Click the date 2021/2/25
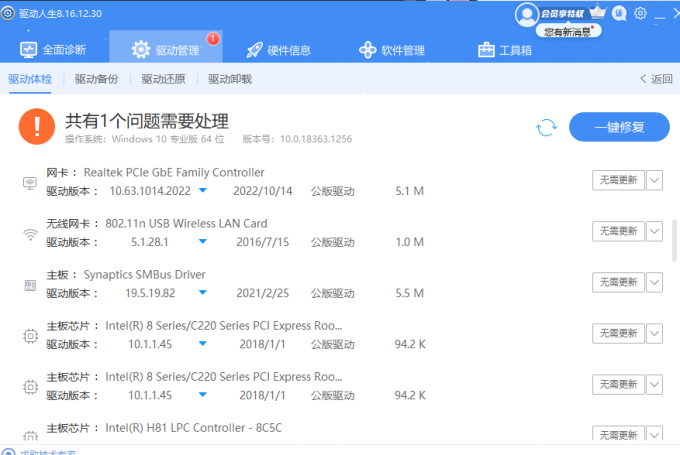 click(x=263, y=293)
